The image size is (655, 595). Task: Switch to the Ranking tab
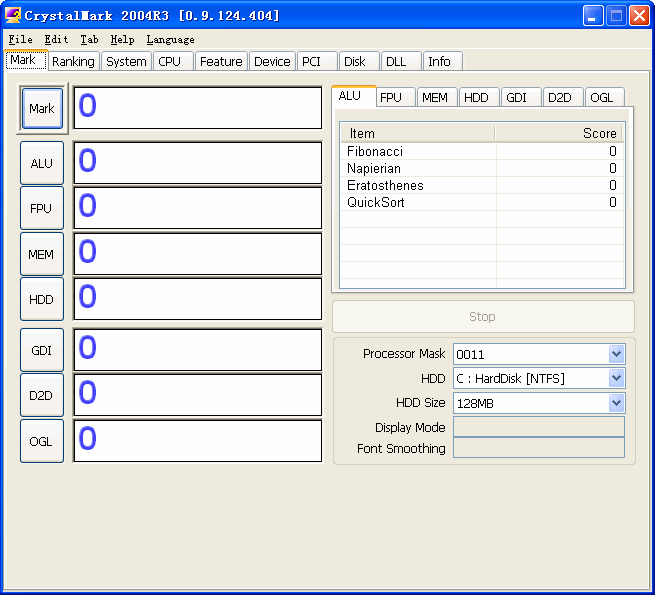(x=73, y=62)
